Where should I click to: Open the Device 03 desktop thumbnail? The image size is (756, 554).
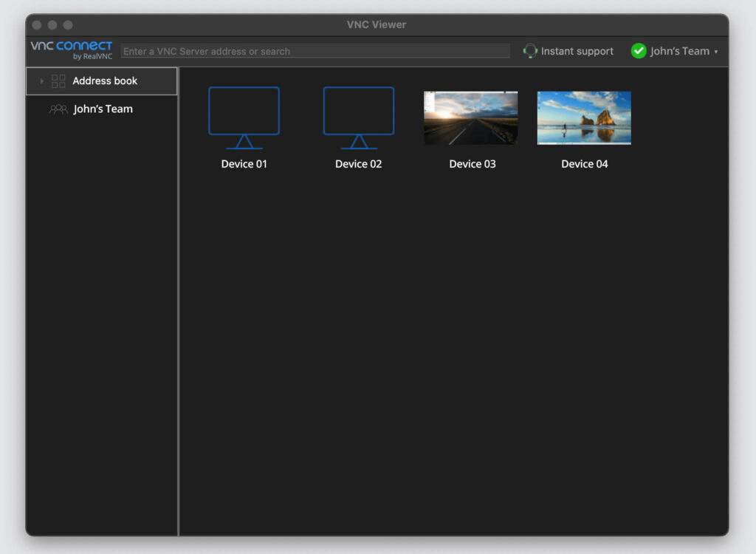click(x=471, y=118)
